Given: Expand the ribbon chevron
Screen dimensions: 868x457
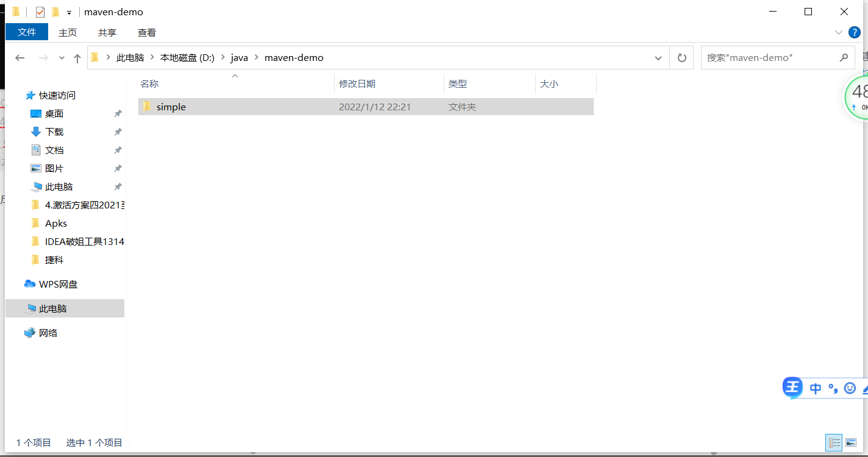Looking at the screenshot, I should pyautogui.click(x=838, y=32).
